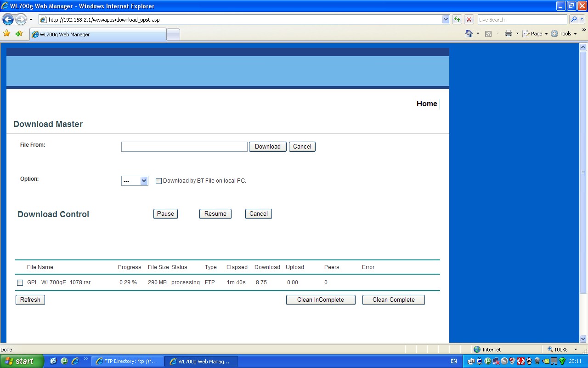
Task: Open Favorites Center star icon
Action: coord(6,34)
